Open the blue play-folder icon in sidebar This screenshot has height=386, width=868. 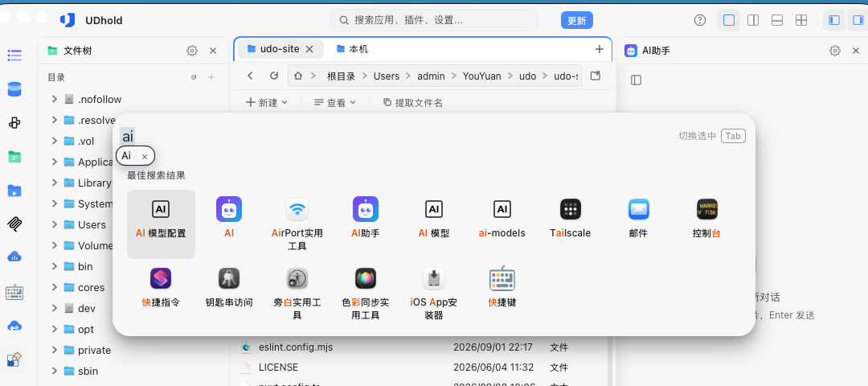click(14, 191)
